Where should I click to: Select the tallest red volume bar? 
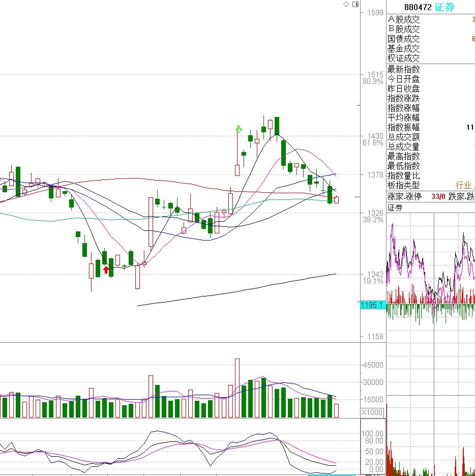coord(237,388)
